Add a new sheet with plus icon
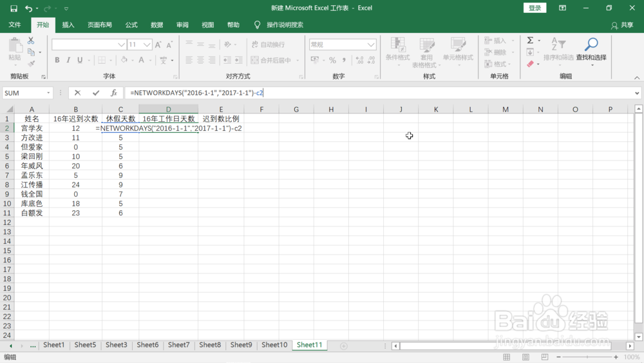This screenshot has height=363, width=644. coord(344,346)
